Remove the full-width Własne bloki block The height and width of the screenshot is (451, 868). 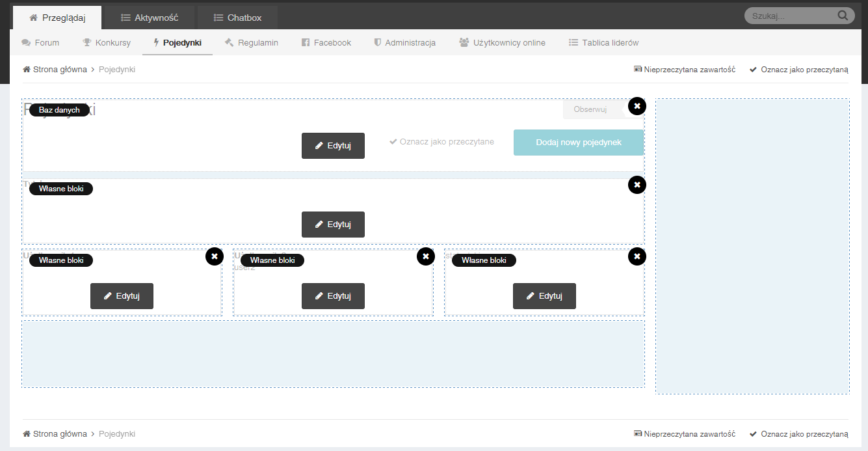[x=637, y=185]
